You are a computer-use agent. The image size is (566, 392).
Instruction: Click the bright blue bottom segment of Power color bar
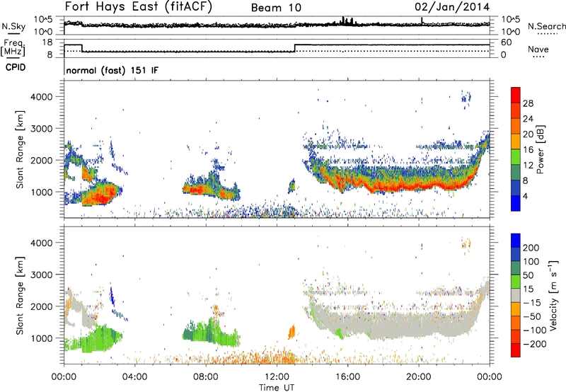[516, 203]
